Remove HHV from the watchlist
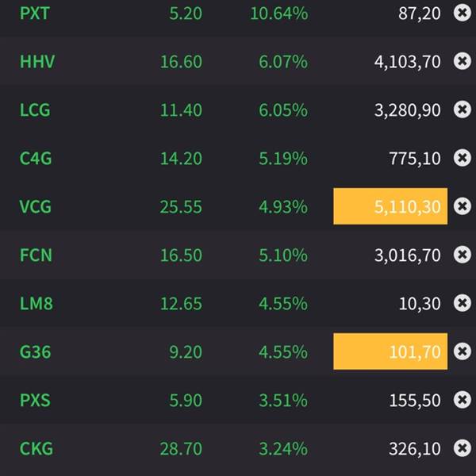The width and height of the screenshot is (476, 476). [x=462, y=61]
